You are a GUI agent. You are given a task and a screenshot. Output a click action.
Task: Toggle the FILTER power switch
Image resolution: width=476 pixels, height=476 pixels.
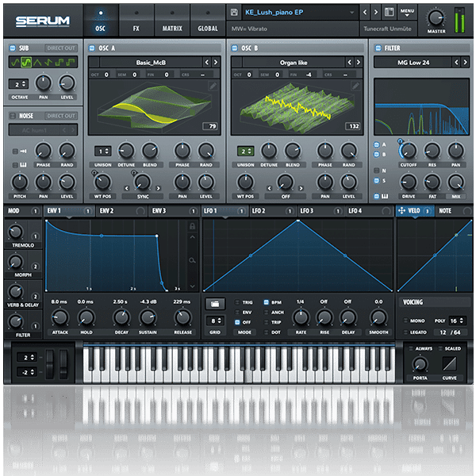pos(378,48)
